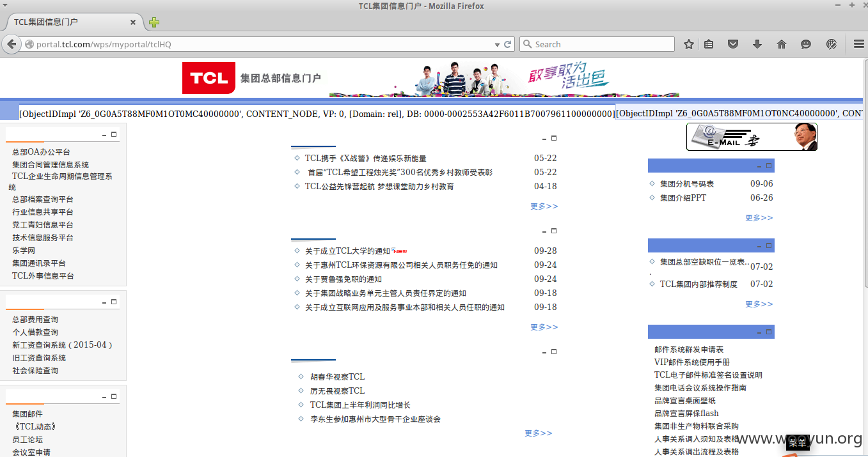This screenshot has width=868, height=457.
Task: Minimize the portlet containing 集团邮件
Action: tap(104, 398)
